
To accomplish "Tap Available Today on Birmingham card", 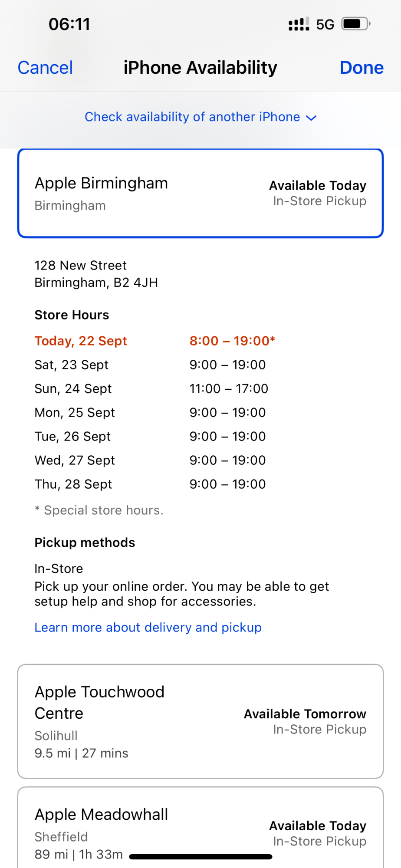I will 318,186.
